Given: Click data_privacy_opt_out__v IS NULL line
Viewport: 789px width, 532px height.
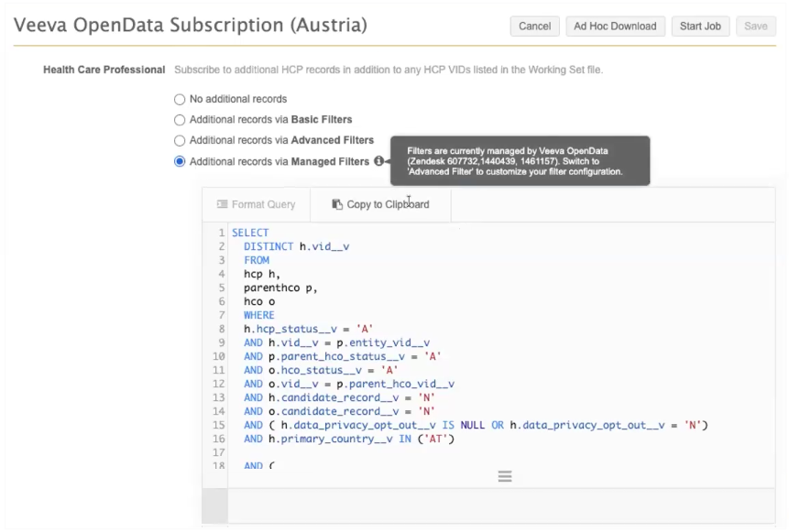Looking at the screenshot, I should tap(476, 425).
